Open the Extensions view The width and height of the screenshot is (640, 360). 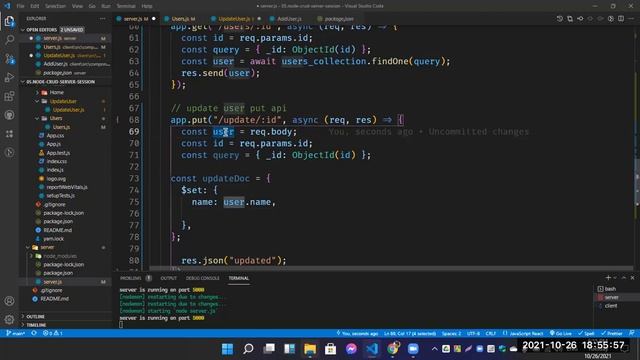(9, 96)
